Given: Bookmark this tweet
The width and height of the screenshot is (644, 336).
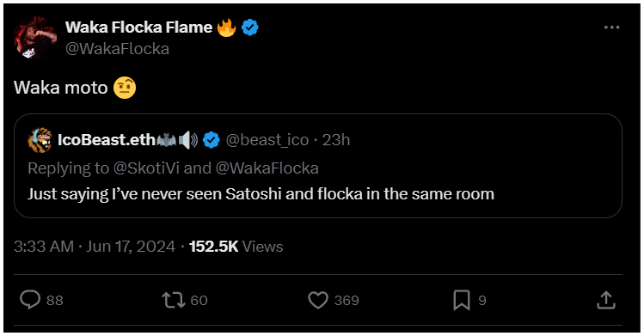Looking at the screenshot, I should 462,300.
